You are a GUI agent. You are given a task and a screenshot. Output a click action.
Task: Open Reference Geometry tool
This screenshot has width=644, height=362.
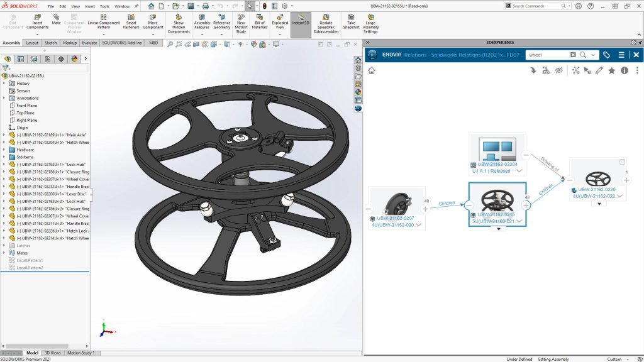tap(222, 22)
